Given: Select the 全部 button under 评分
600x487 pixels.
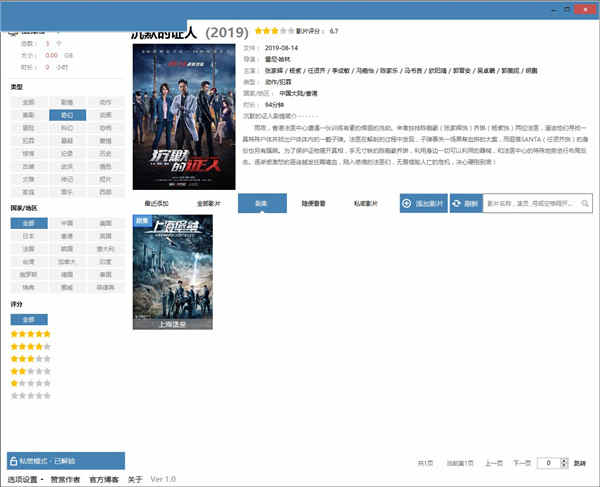Looking at the screenshot, I should click(29, 319).
